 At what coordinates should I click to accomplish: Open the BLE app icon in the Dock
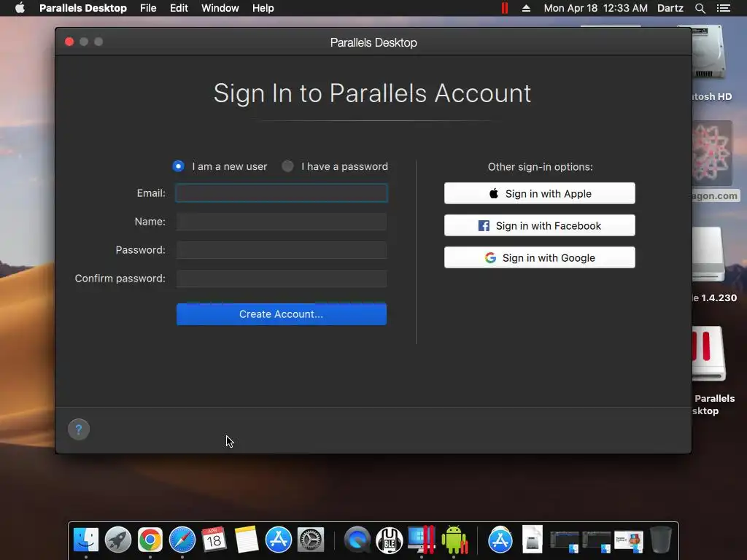(390, 540)
